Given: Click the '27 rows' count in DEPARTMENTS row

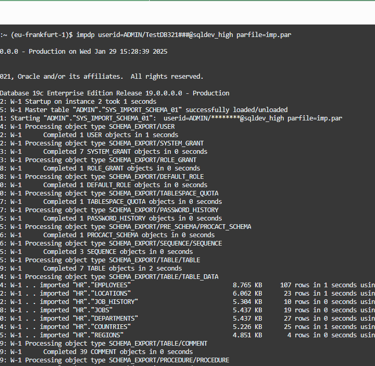Looking at the screenshot, I should coord(297,318).
